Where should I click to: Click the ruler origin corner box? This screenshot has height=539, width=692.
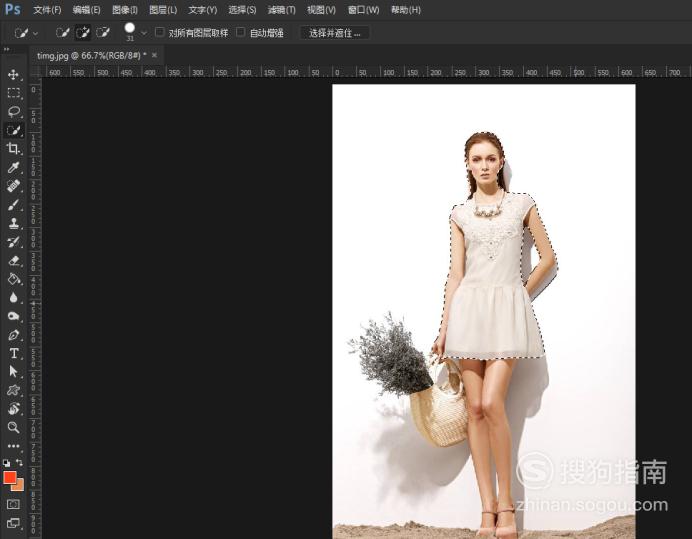tap(34, 72)
